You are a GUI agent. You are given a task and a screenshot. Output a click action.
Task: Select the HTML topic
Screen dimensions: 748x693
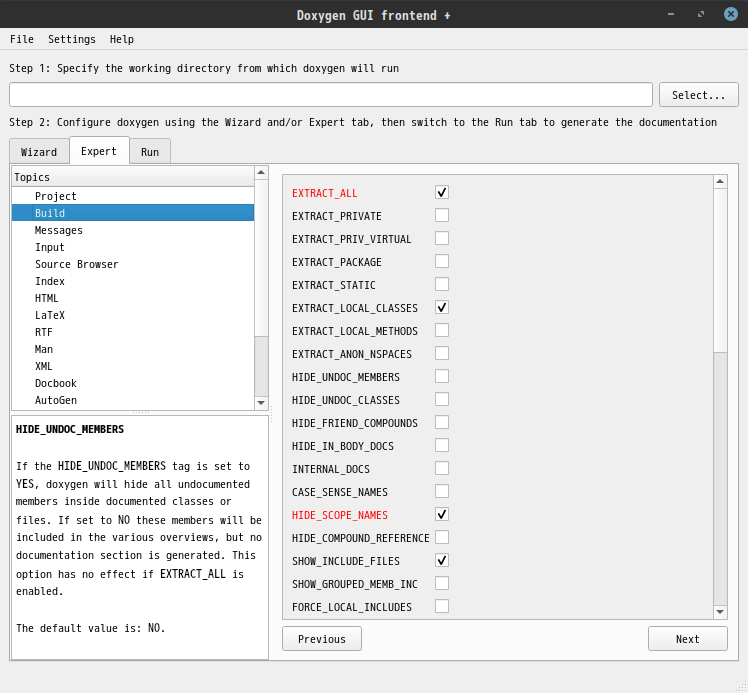133,298
